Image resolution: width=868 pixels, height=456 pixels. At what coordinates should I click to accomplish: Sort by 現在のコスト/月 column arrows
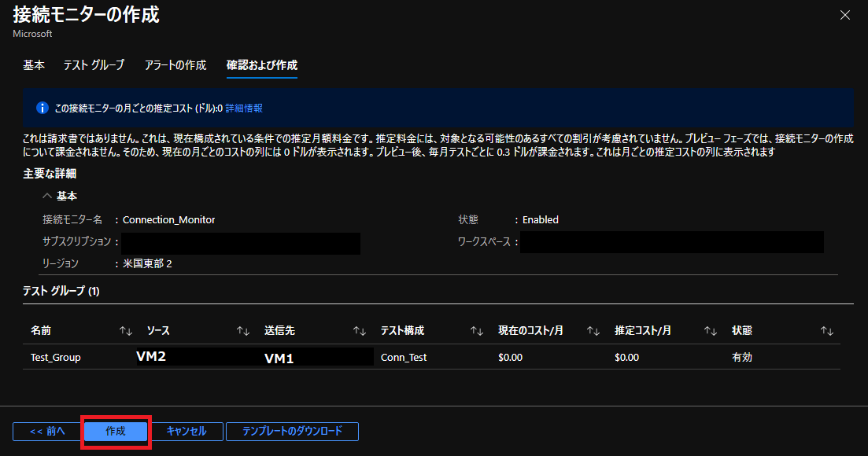[x=593, y=330]
